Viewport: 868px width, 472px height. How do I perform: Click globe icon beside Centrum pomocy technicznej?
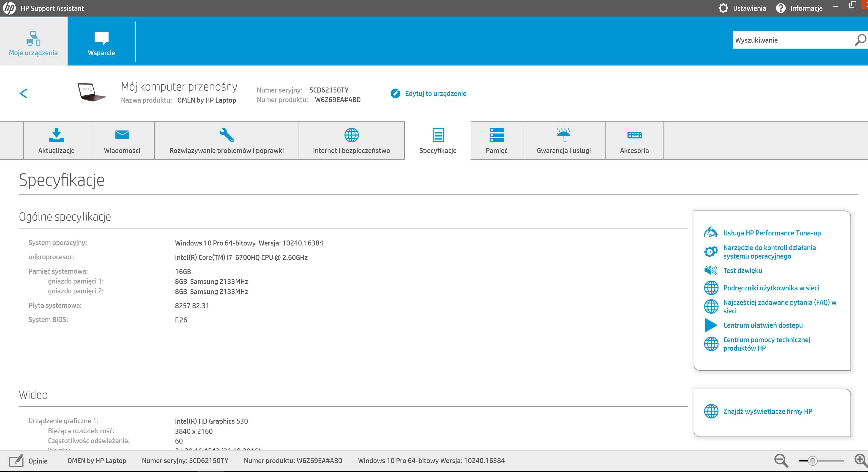point(711,344)
